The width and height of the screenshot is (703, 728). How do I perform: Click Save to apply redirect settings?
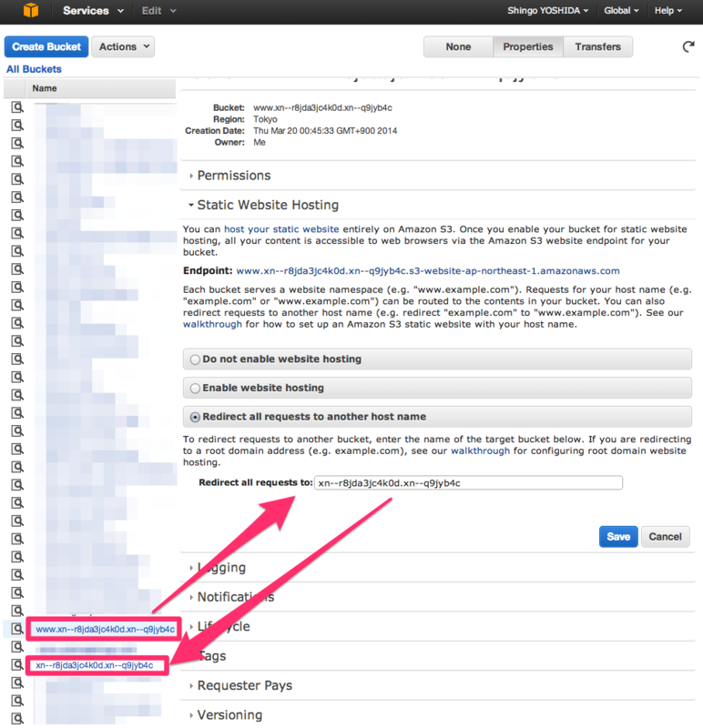pyautogui.click(x=618, y=537)
